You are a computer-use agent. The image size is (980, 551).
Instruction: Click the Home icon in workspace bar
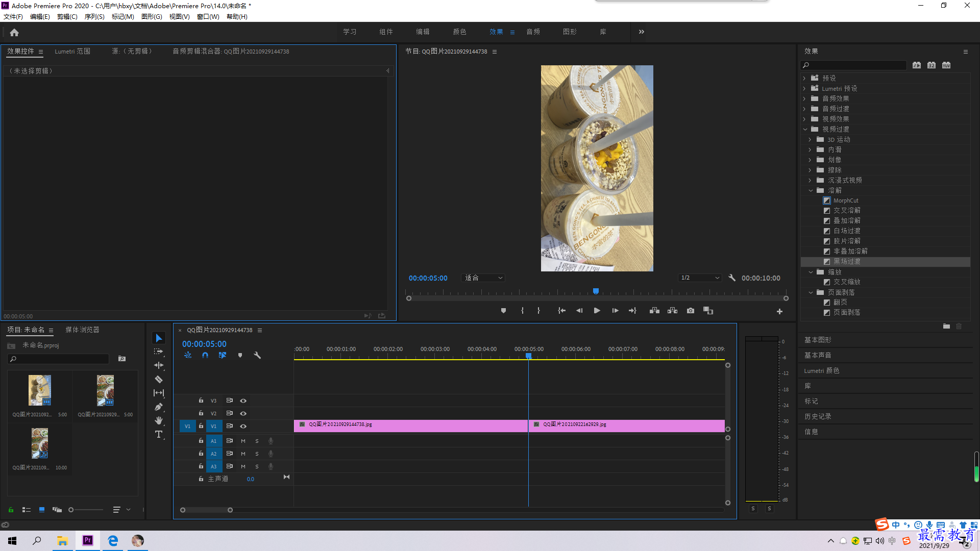pyautogui.click(x=14, y=32)
